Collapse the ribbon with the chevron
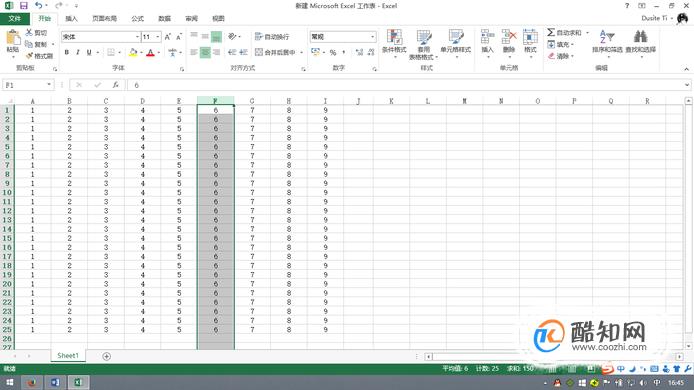Image resolution: width=694 pixels, height=390 pixels. pyautogui.click(x=686, y=69)
